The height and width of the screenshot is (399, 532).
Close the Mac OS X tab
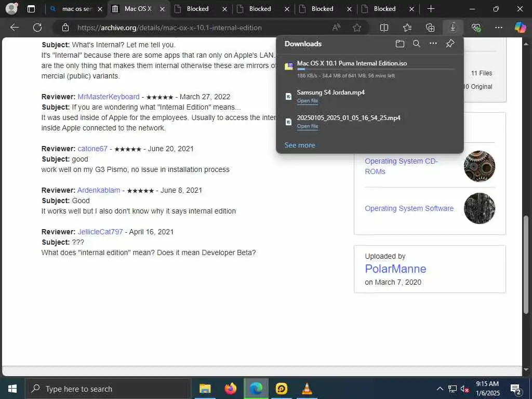pos(162,9)
